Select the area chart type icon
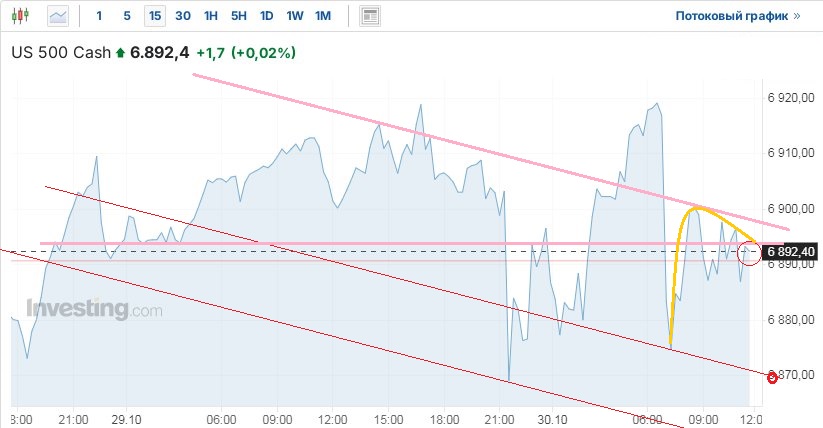823x428 pixels. tap(59, 16)
